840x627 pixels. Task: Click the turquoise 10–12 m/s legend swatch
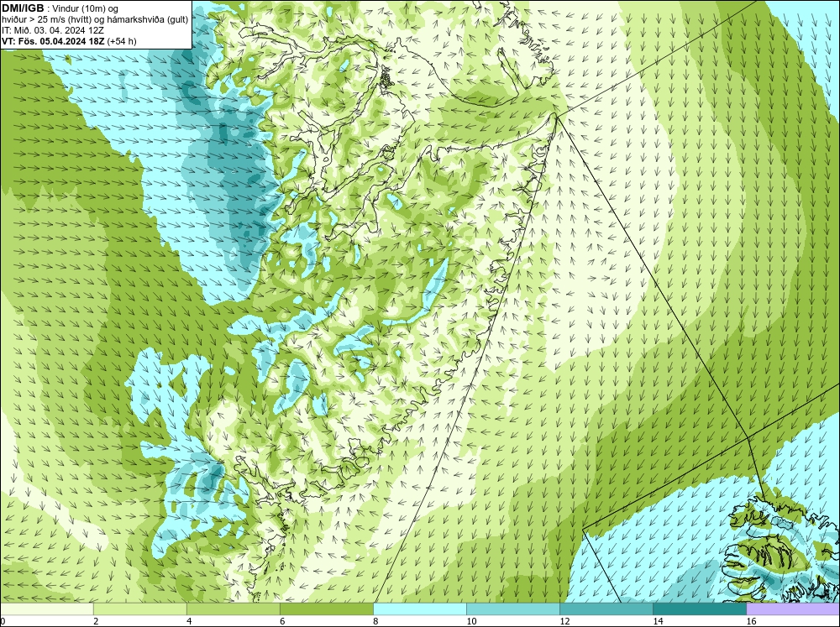512,609
